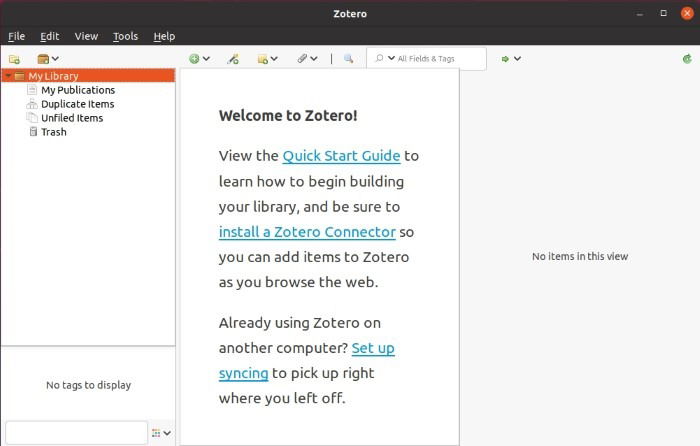700x446 pixels.
Task: Click the Sync with zotero.org icon
Action: pyautogui.click(x=687, y=58)
